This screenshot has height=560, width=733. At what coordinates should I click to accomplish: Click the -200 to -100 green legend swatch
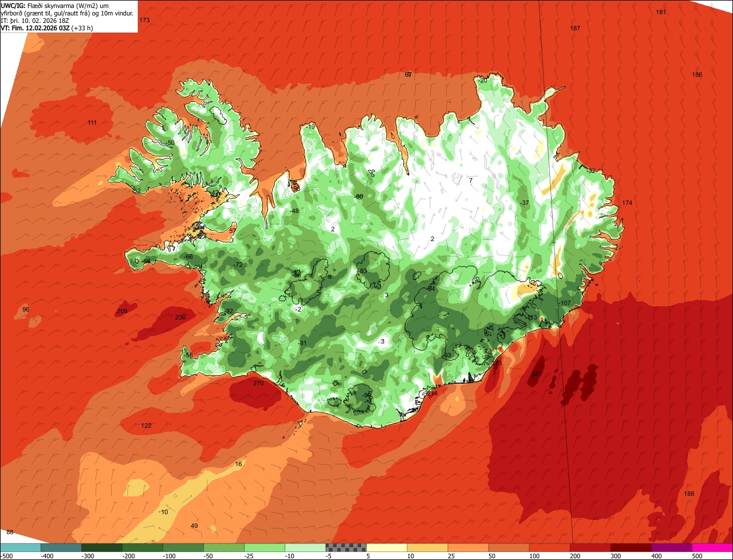click(x=142, y=547)
